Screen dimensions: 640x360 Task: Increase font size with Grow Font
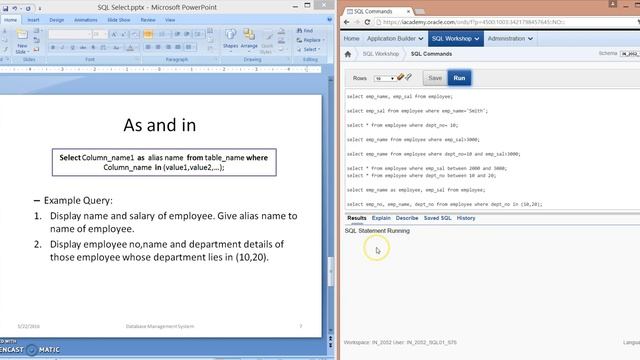114,34
